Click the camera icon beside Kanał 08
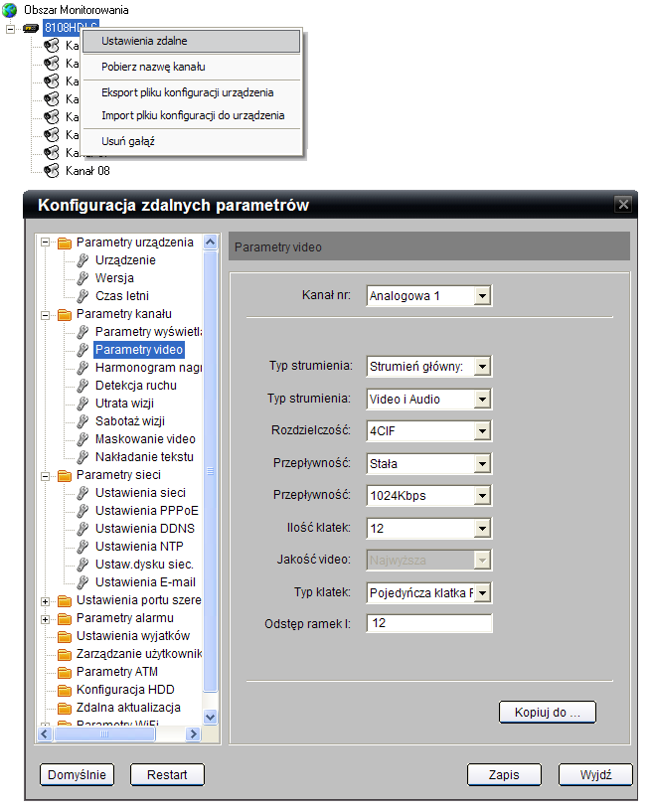 [x=51, y=170]
